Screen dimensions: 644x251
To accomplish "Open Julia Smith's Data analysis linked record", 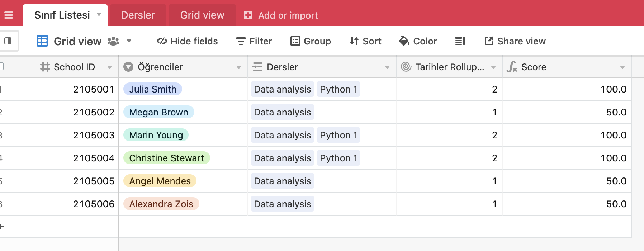I will [x=283, y=89].
